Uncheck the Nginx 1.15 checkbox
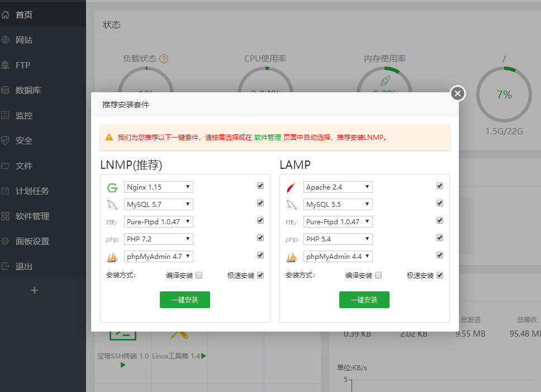The height and width of the screenshot is (392, 541). [x=260, y=186]
